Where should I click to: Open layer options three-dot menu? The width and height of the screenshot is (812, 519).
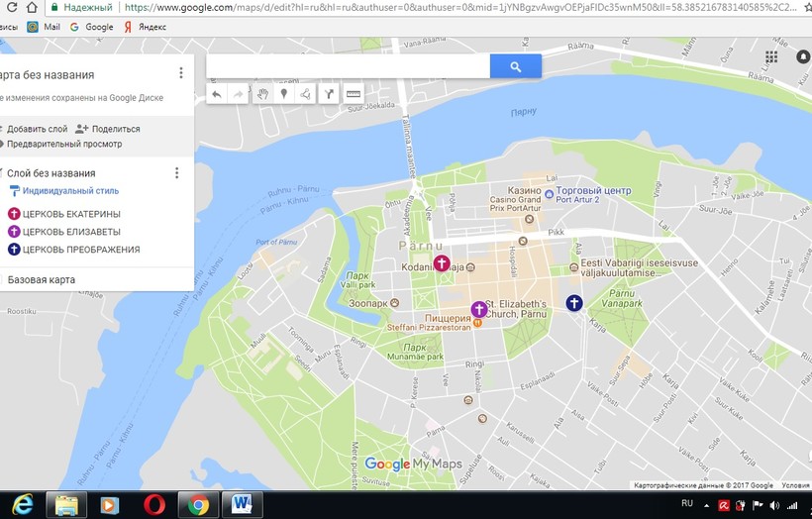coord(177,173)
